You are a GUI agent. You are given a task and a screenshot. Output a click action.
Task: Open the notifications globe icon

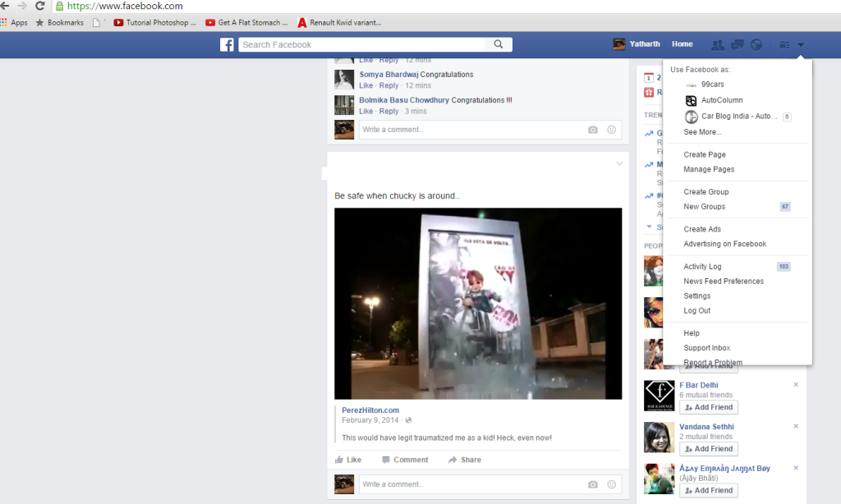pos(756,44)
